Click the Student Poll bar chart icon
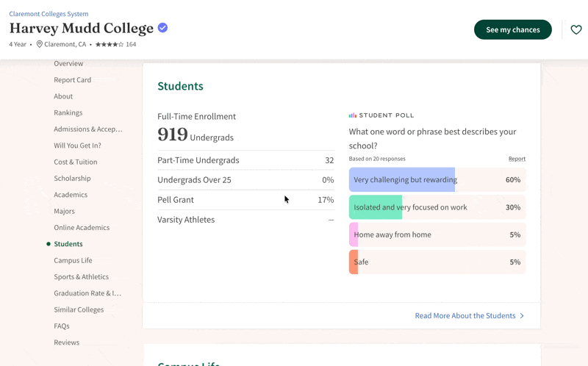The width and height of the screenshot is (588, 366). tap(353, 115)
